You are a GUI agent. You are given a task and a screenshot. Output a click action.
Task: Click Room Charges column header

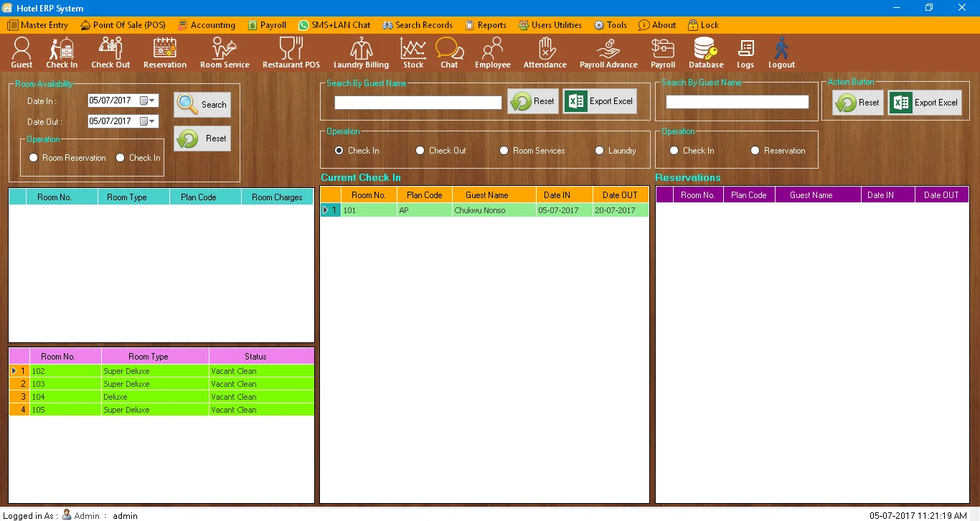[277, 197]
